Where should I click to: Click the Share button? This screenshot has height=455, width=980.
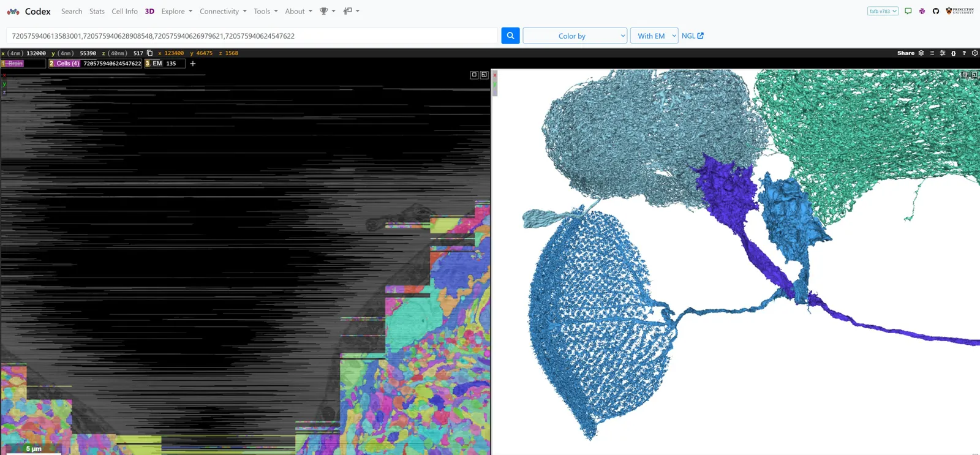click(x=905, y=53)
